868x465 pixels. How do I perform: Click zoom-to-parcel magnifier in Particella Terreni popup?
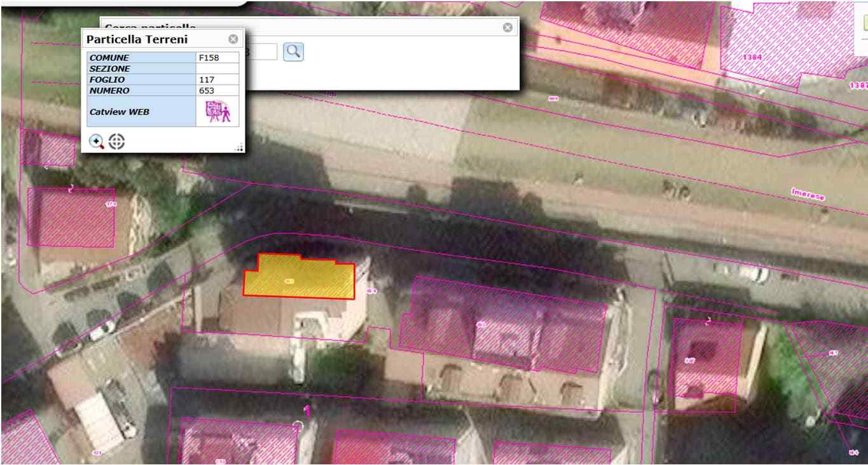97,142
